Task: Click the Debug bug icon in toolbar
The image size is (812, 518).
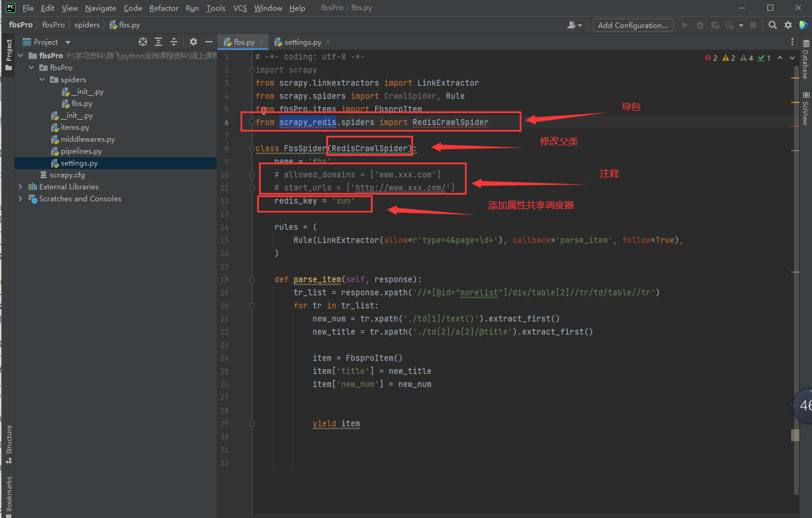Action: coord(699,25)
